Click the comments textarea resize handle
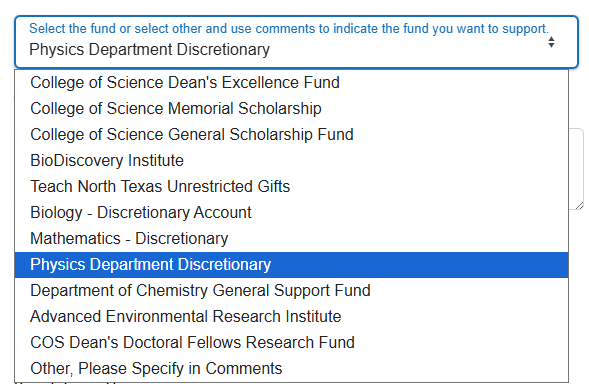The image size is (589, 384). tap(579, 205)
